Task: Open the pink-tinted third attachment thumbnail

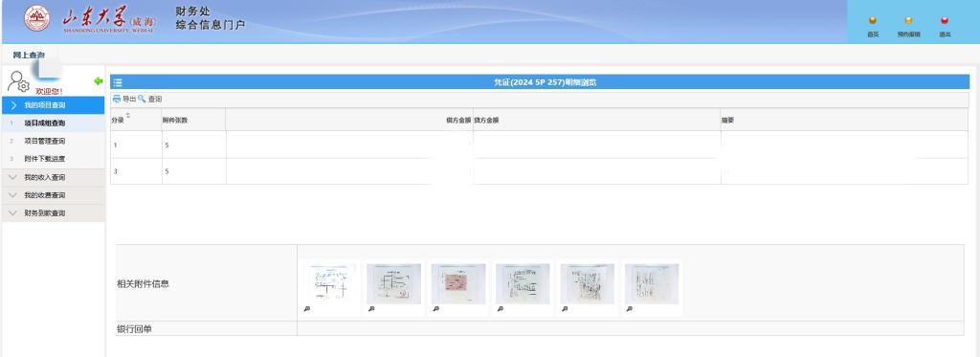Action: click(x=458, y=284)
